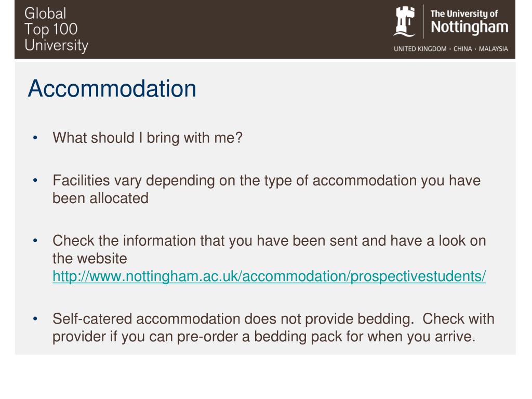
Task: Click the bullet marker beside 'Check the information'
Action: (35, 241)
